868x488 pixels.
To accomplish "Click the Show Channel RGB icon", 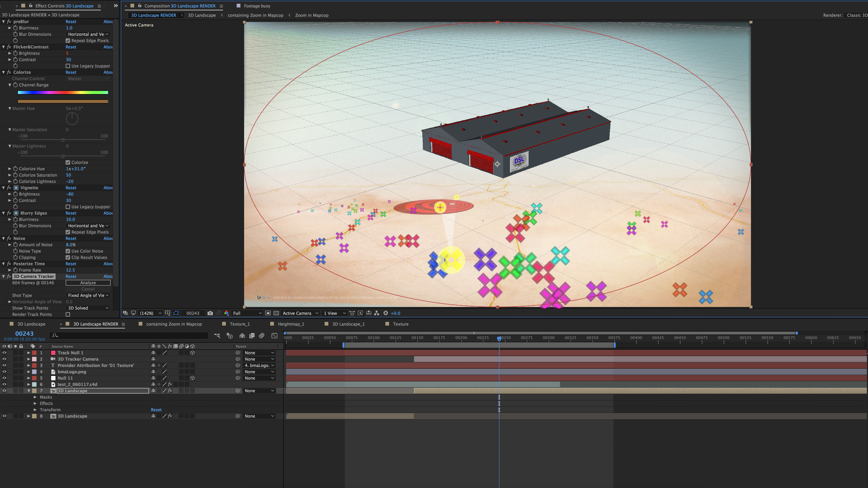I will [x=226, y=313].
